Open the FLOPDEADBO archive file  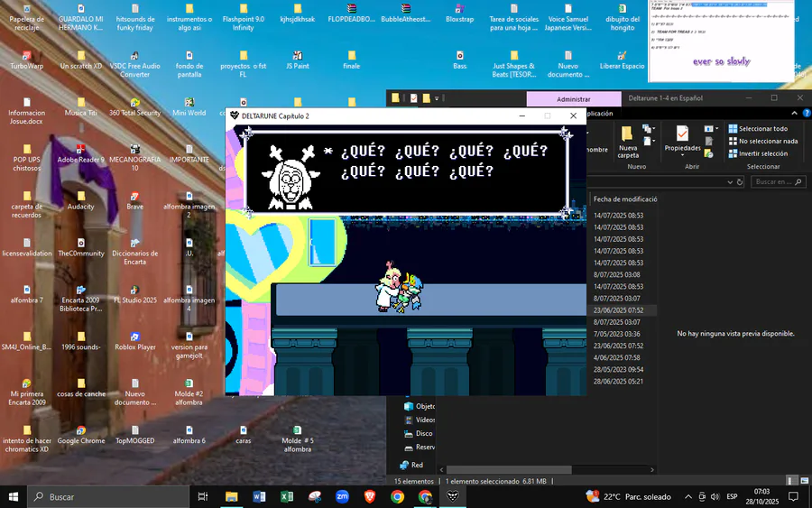tap(351, 13)
